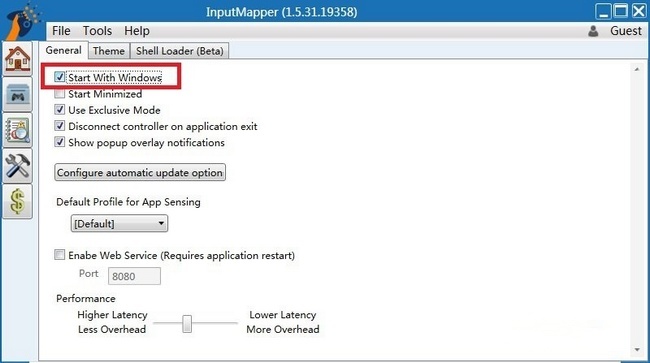Switch to Shell Loader (Beta) tab
The image size is (650, 363).
pos(179,51)
